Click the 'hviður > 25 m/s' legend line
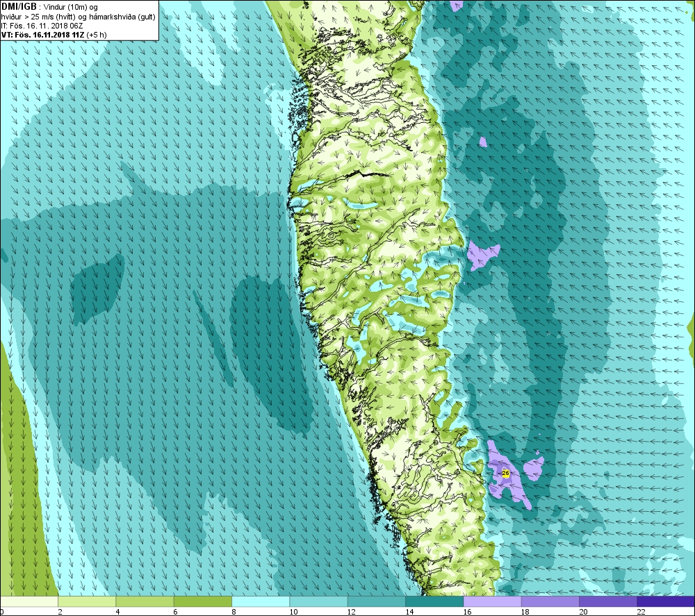The height and width of the screenshot is (616, 695). coord(79,17)
